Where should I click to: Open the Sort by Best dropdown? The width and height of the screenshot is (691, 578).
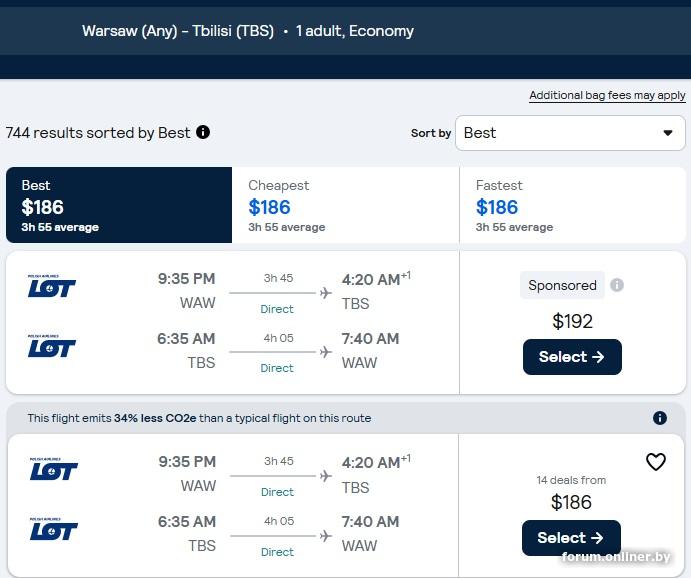pyautogui.click(x=570, y=133)
